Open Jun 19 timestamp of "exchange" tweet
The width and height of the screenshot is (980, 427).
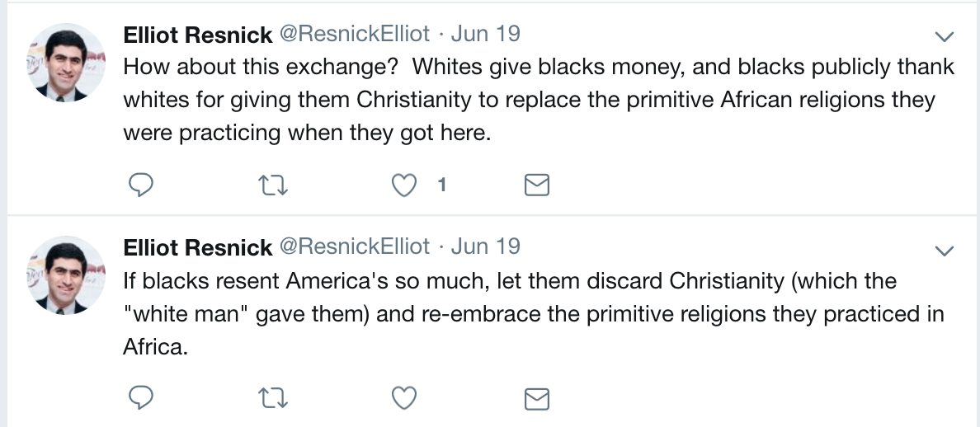pyautogui.click(x=485, y=34)
